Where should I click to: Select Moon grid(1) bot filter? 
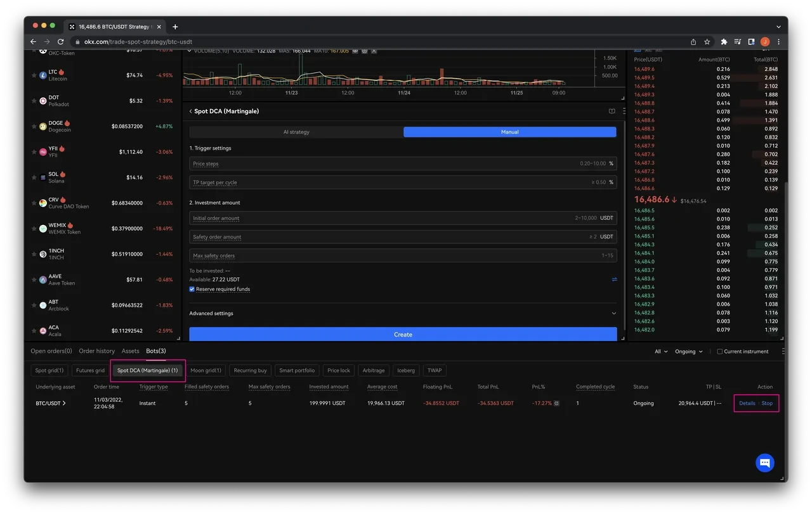coord(206,370)
